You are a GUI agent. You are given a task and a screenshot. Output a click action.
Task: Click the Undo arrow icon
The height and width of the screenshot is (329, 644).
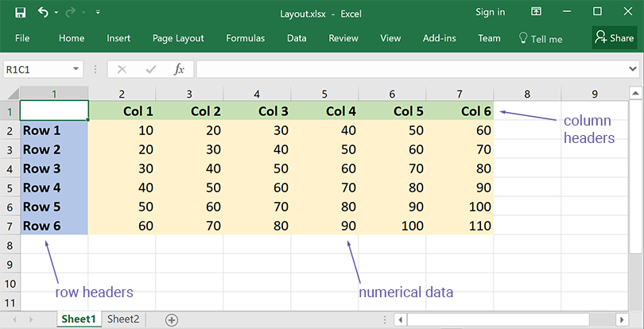pyautogui.click(x=43, y=12)
